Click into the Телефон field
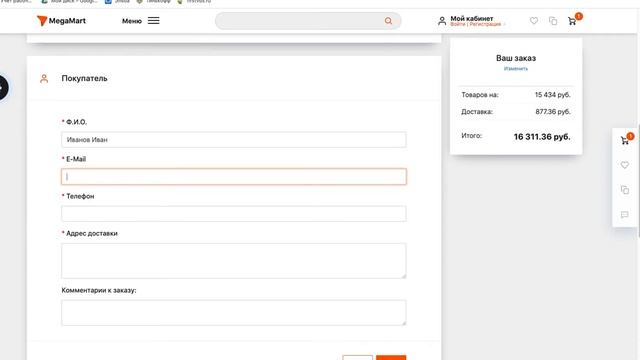The width and height of the screenshot is (640, 360). tap(233, 214)
